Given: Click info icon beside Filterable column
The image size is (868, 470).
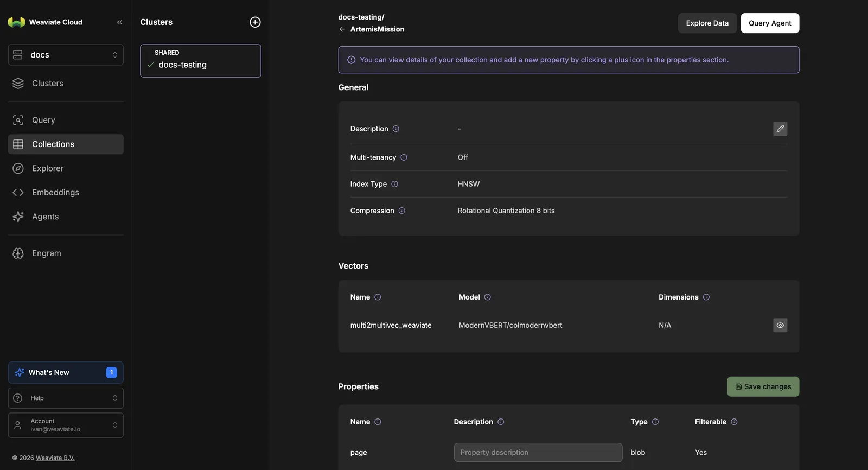Looking at the screenshot, I should pos(734,422).
